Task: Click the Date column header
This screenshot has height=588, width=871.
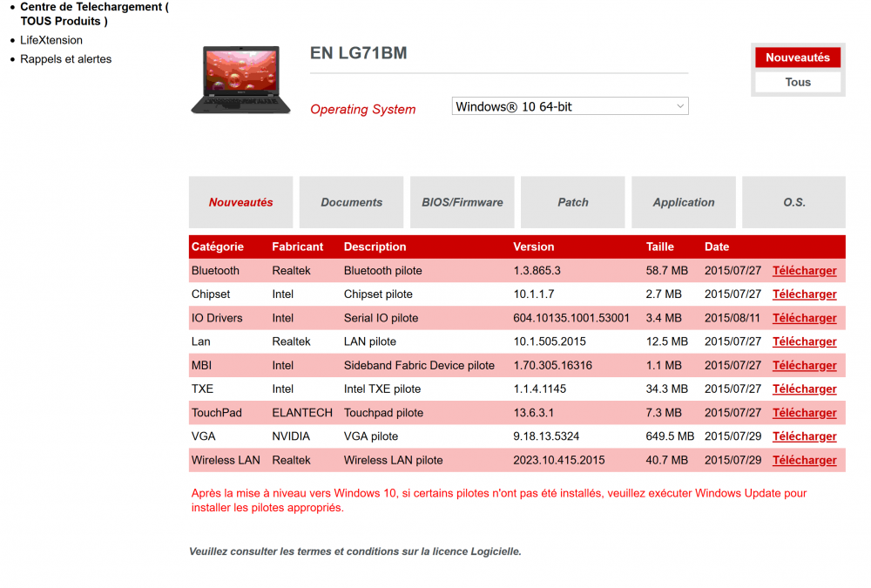Action: 717,247
